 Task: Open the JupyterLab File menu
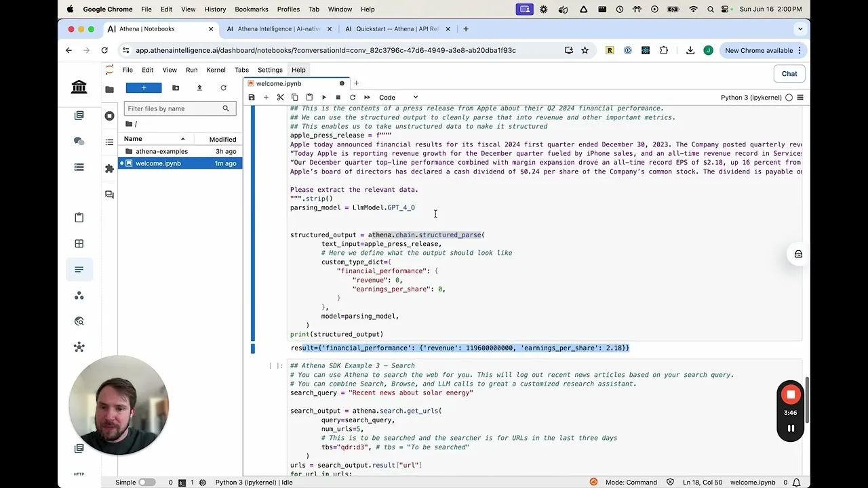pos(127,70)
